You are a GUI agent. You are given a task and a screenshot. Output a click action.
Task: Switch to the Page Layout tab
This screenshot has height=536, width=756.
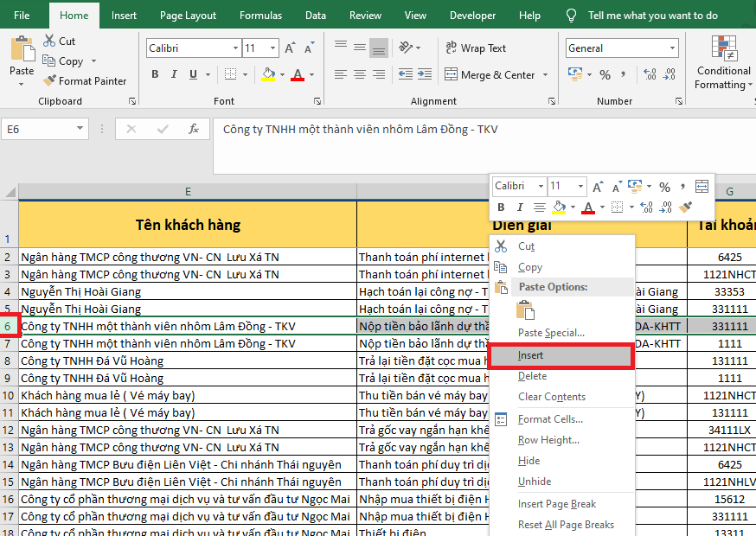[x=188, y=16]
